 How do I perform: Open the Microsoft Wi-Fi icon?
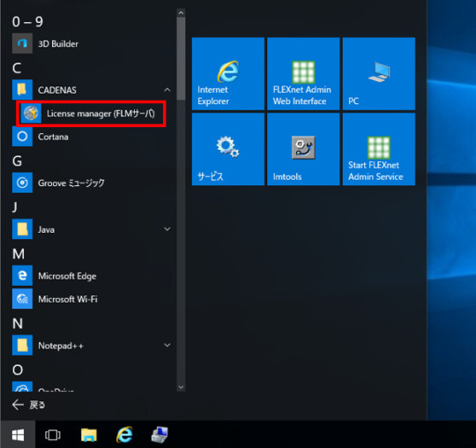click(x=22, y=299)
